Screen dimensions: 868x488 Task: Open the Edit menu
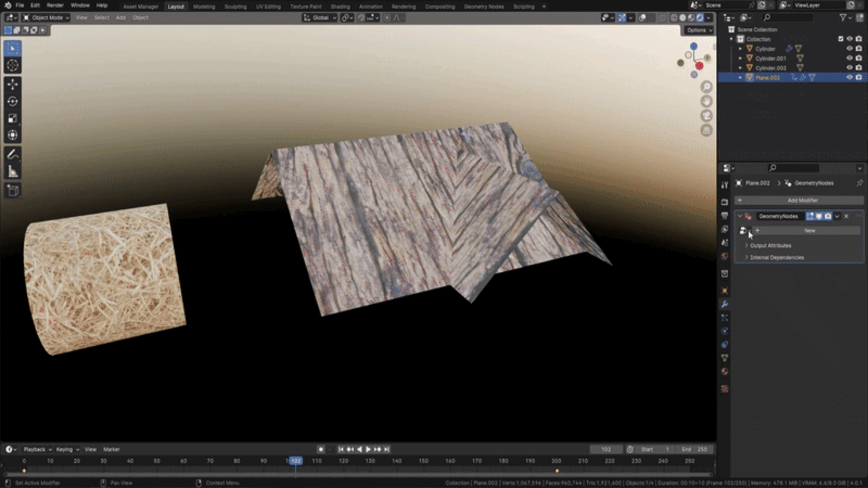(x=35, y=5)
